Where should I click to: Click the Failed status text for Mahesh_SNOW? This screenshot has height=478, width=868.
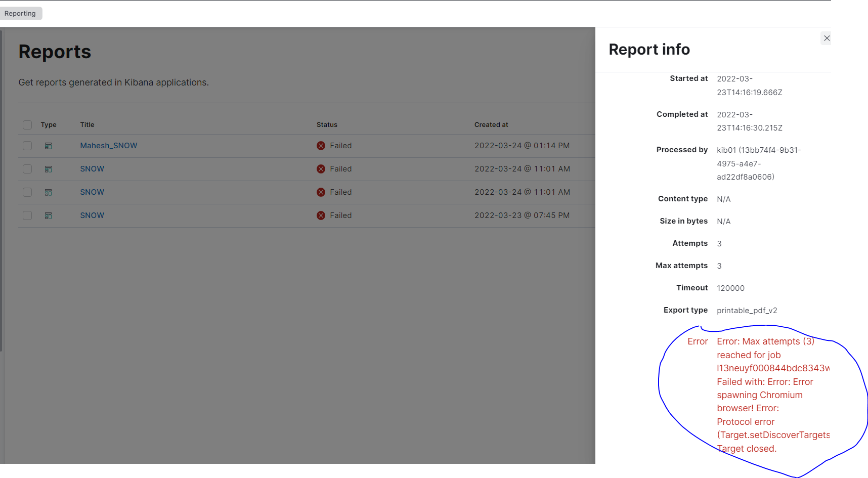(341, 146)
